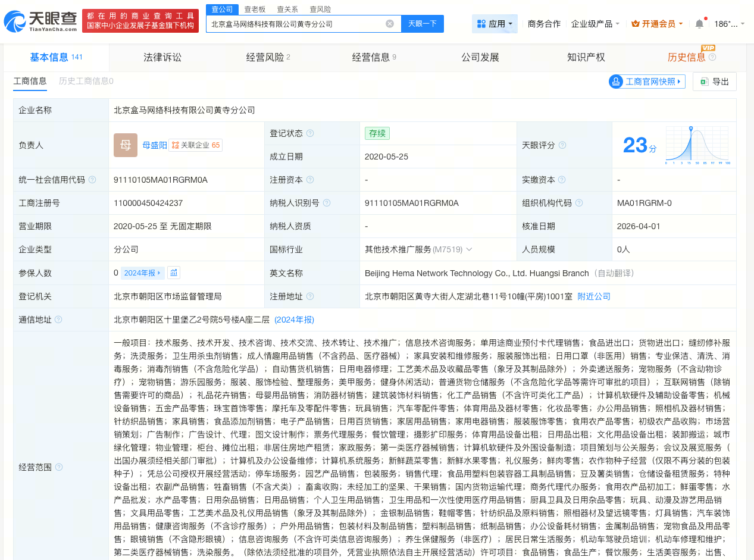Click the organization code MA01RGRM-0
The width and height of the screenshot is (754, 560).
click(x=645, y=203)
